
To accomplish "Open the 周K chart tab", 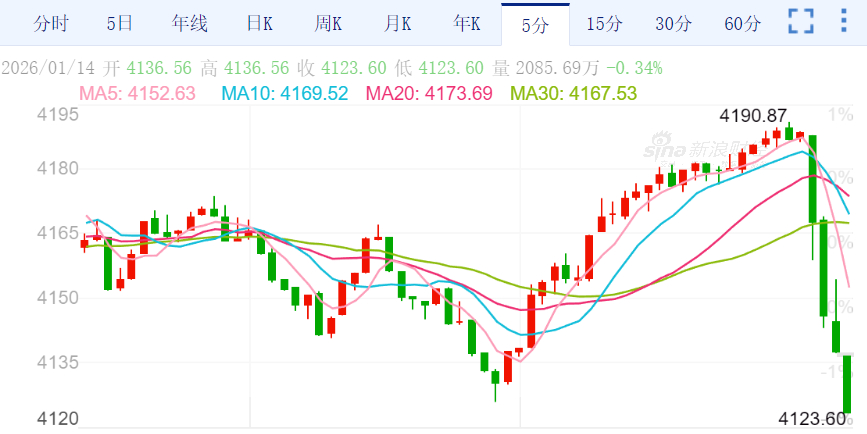I will 328,24.
